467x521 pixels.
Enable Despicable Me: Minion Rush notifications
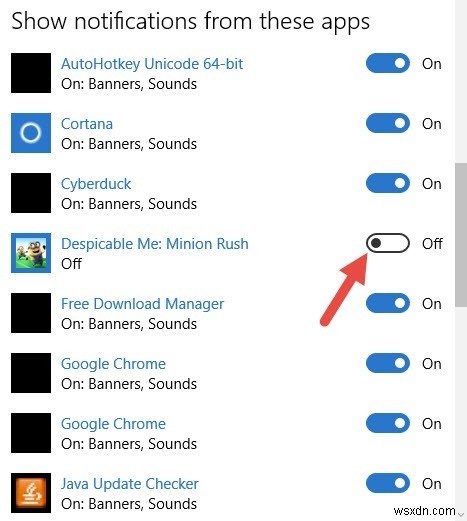tap(388, 243)
